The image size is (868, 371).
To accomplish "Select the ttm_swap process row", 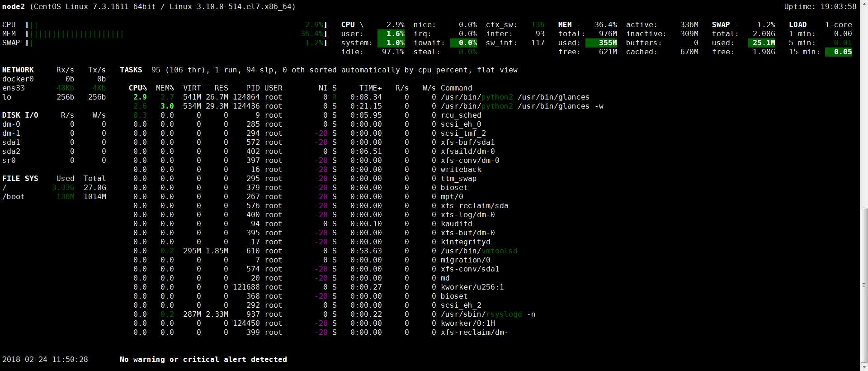I will tap(305, 179).
